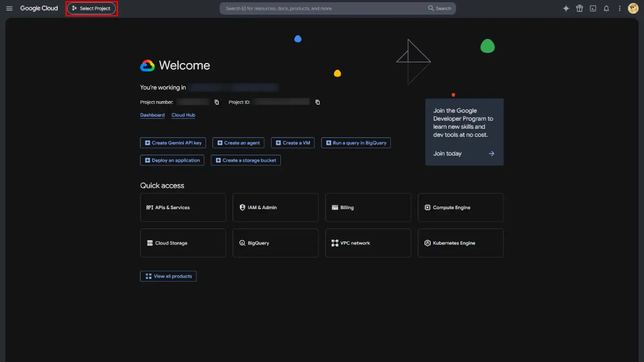
Task: Click View all products
Action: (168, 276)
